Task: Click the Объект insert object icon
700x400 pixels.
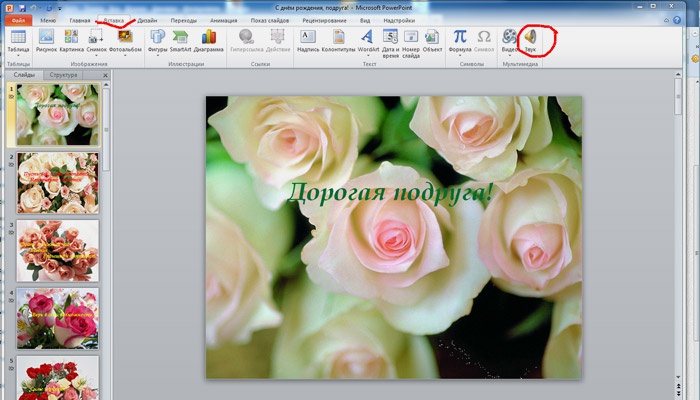Action: [432, 39]
